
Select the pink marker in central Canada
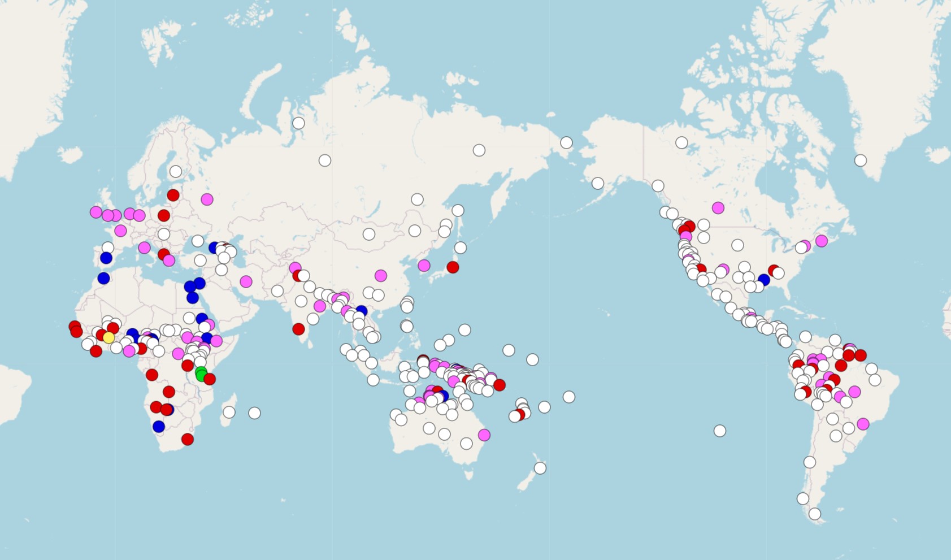click(718, 208)
